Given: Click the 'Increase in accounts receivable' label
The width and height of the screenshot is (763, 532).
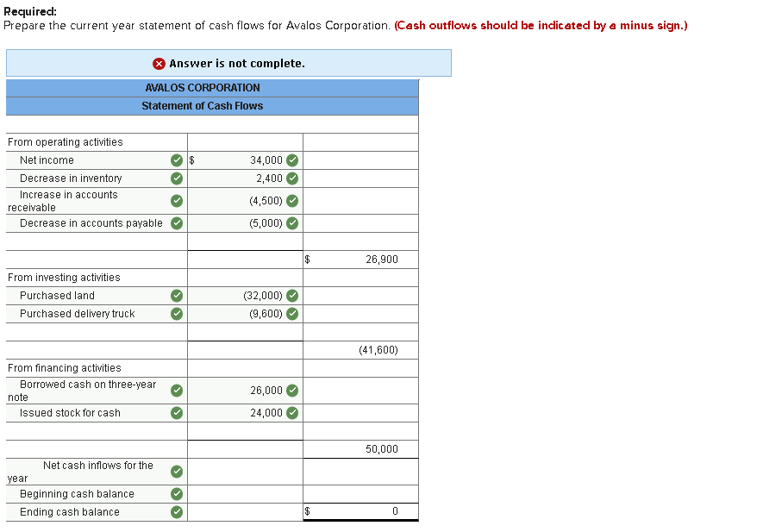Looking at the screenshot, I should 63,201.
